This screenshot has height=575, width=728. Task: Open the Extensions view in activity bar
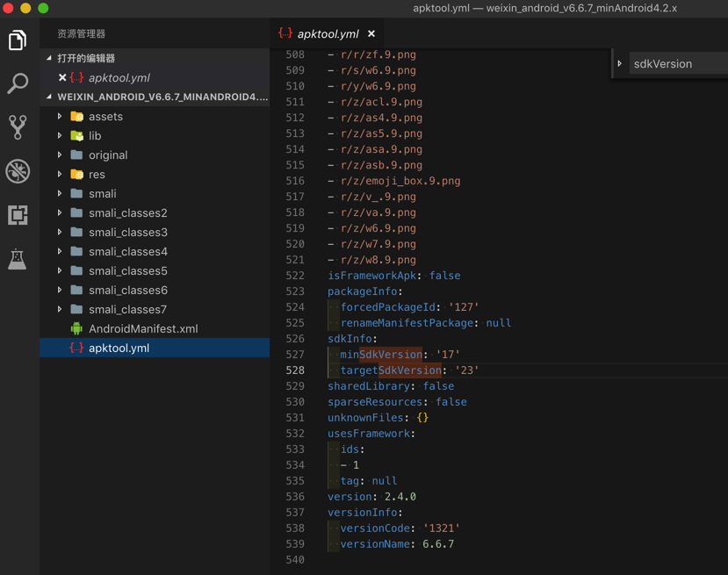18,215
